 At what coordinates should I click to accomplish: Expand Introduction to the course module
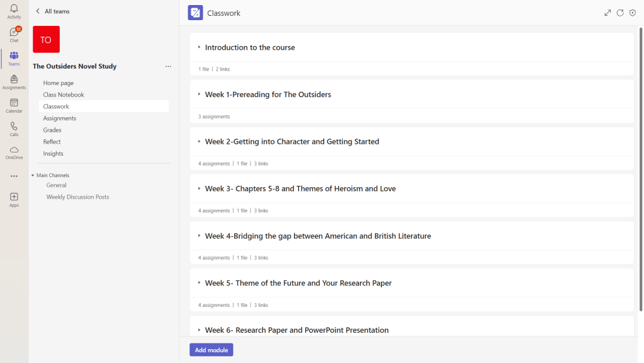point(199,47)
